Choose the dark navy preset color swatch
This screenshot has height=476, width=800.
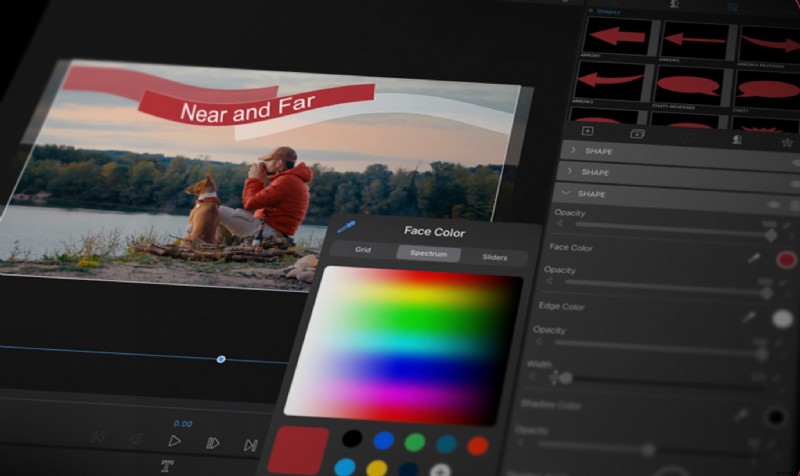408,470
